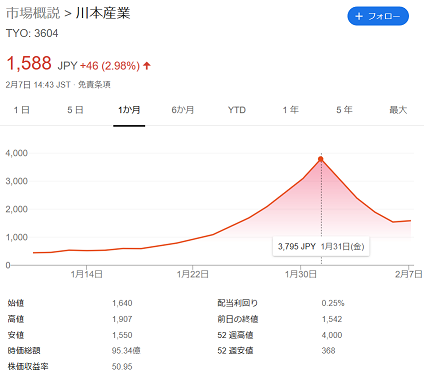
Task: Click the 前日の終値 label
Action: [238, 319]
